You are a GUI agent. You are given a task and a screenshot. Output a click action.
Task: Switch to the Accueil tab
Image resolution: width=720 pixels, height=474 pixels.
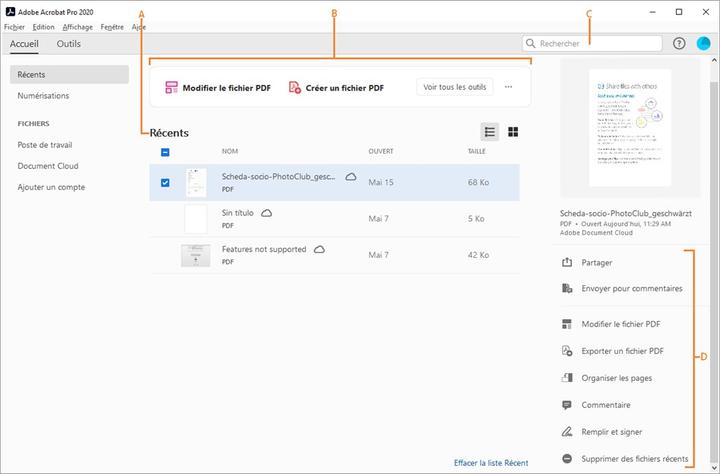point(24,44)
